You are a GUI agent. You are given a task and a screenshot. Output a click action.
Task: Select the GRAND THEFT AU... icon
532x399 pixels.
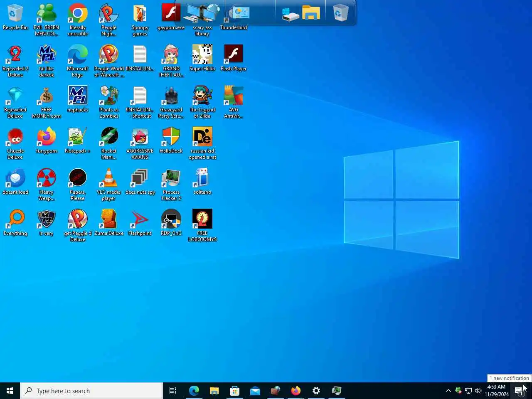171,61
